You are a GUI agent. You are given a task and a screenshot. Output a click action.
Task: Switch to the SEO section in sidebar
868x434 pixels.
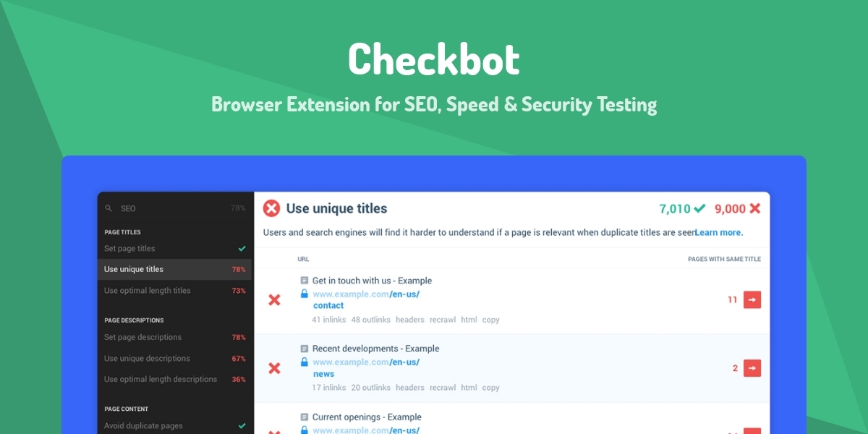pos(128,208)
